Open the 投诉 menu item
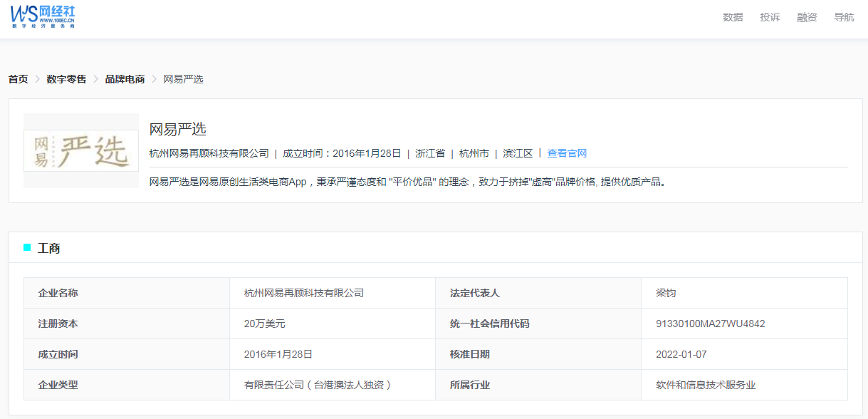The image size is (868, 419). [x=770, y=17]
